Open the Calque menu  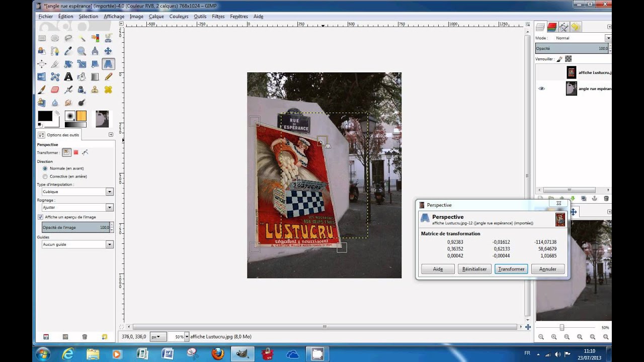[x=156, y=17]
